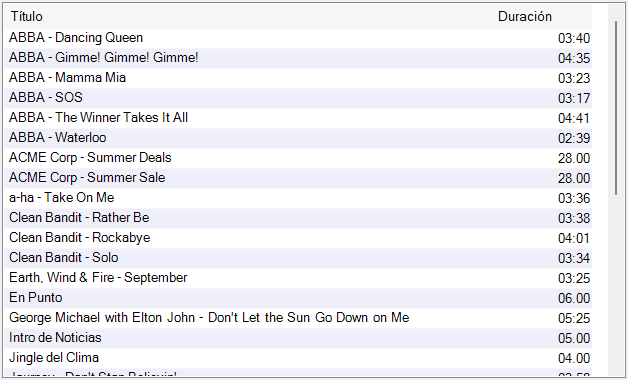The width and height of the screenshot is (628, 380).
Task: Choose ACME Corp - Summer Sale item
Action: (298, 178)
